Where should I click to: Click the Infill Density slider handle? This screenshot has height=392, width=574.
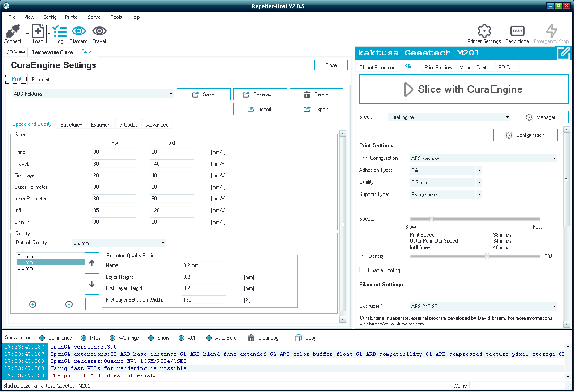tap(487, 256)
